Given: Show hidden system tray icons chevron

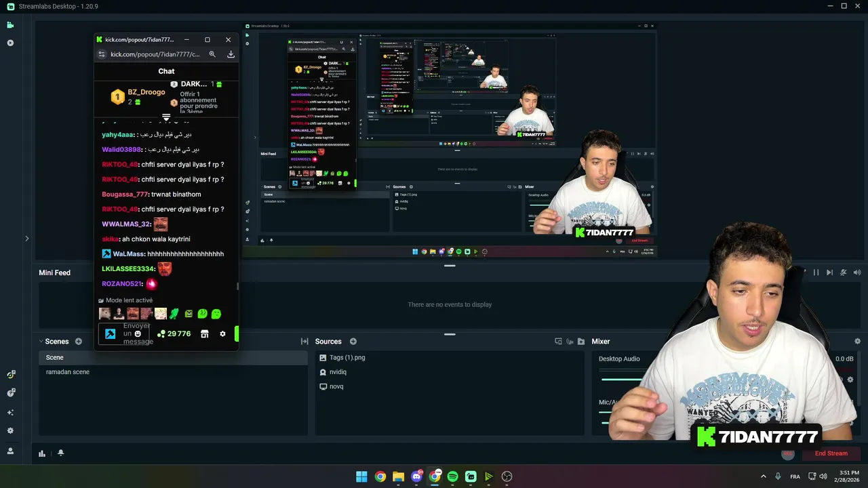Looking at the screenshot, I should pyautogui.click(x=763, y=476).
